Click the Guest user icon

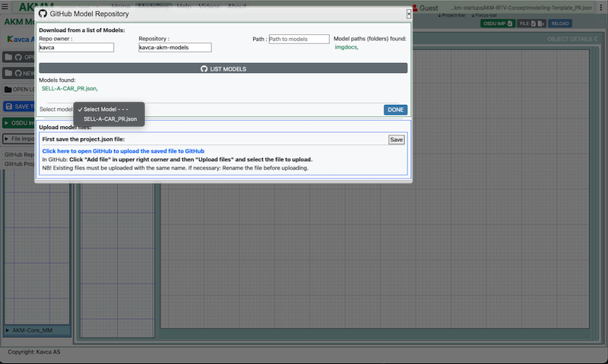pyautogui.click(x=415, y=8)
